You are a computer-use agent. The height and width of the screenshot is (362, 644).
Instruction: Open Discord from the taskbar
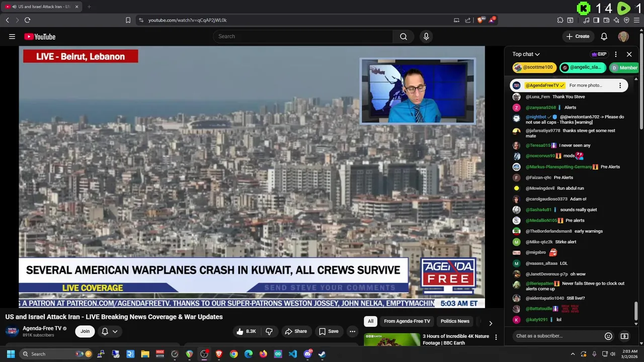(x=307, y=354)
